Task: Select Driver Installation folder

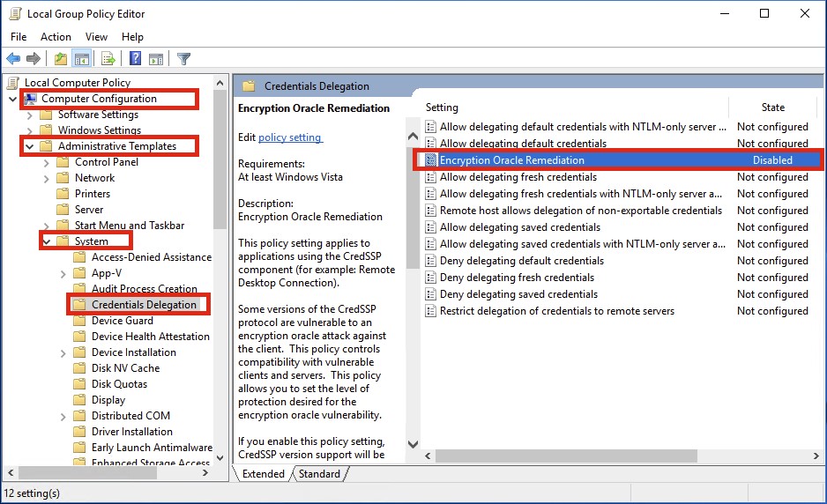Action: tap(132, 431)
